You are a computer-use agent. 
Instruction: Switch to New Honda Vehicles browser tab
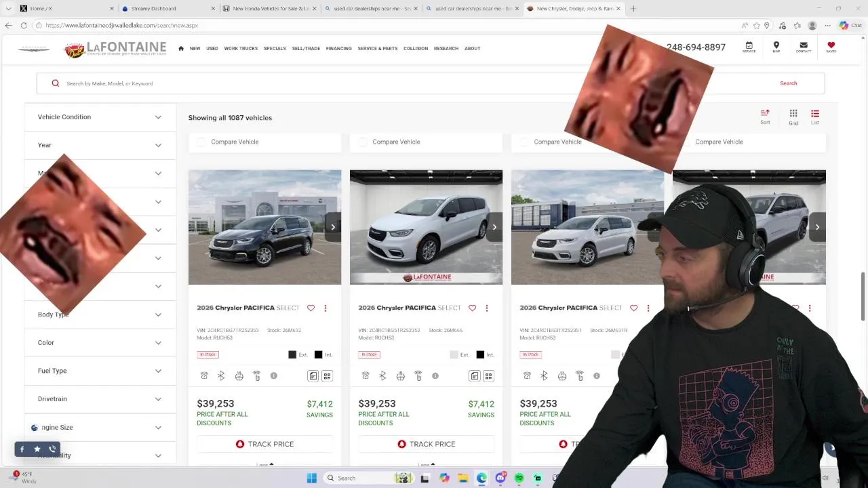point(271,8)
